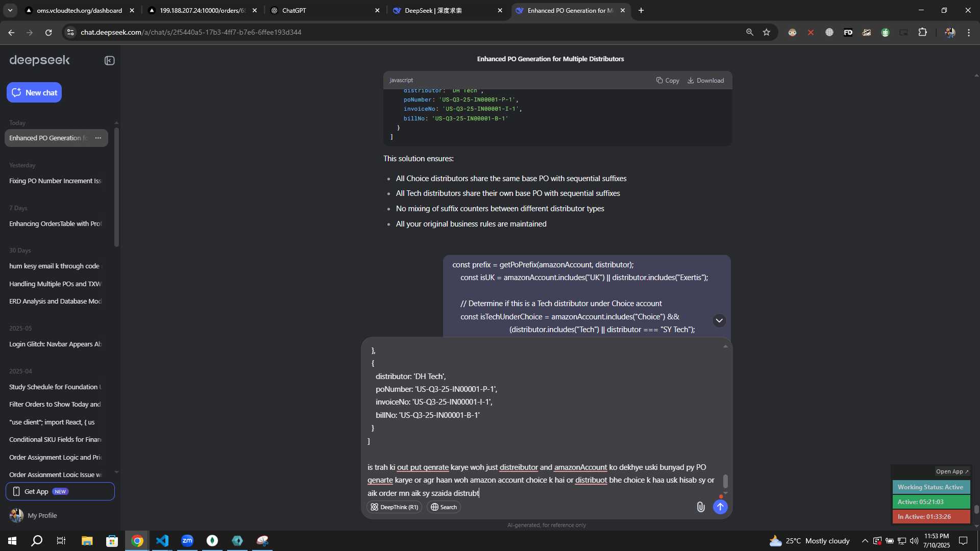
Task: Open Windows taskbar search
Action: coord(37,541)
